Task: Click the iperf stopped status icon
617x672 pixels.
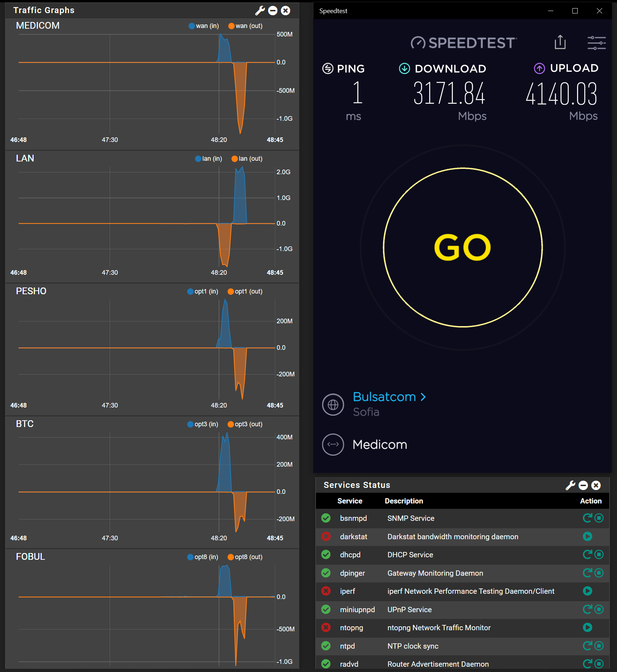Action: click(x=326, y=591)
